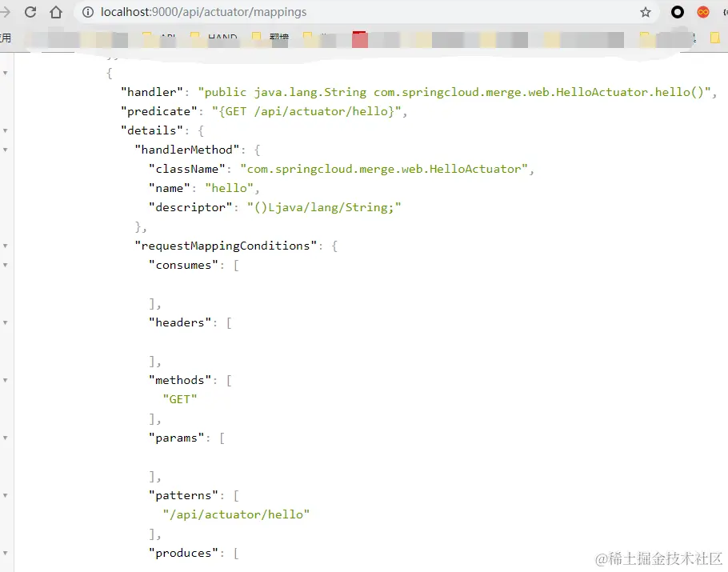
Task: Click the "GET" methods array entry
Action: point(180,399)
